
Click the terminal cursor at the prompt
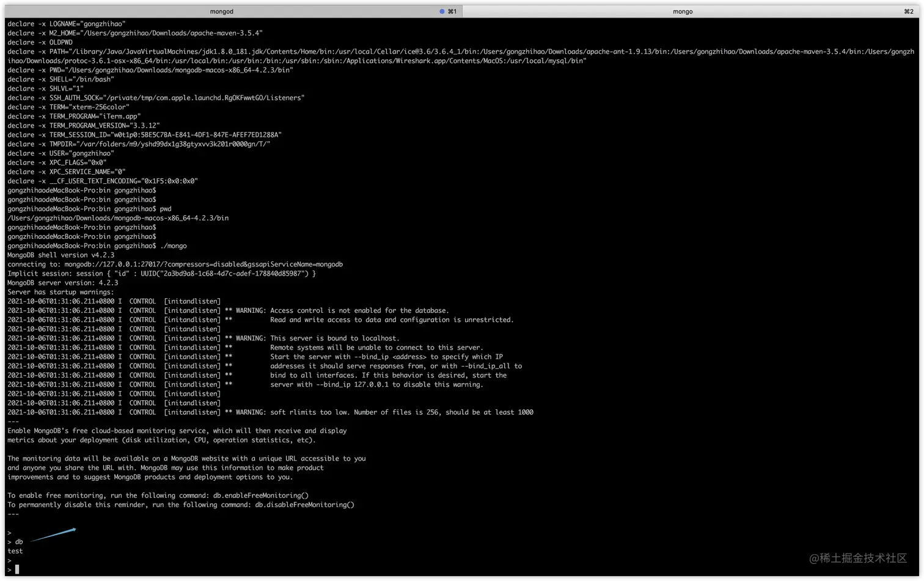pos(17,569)
